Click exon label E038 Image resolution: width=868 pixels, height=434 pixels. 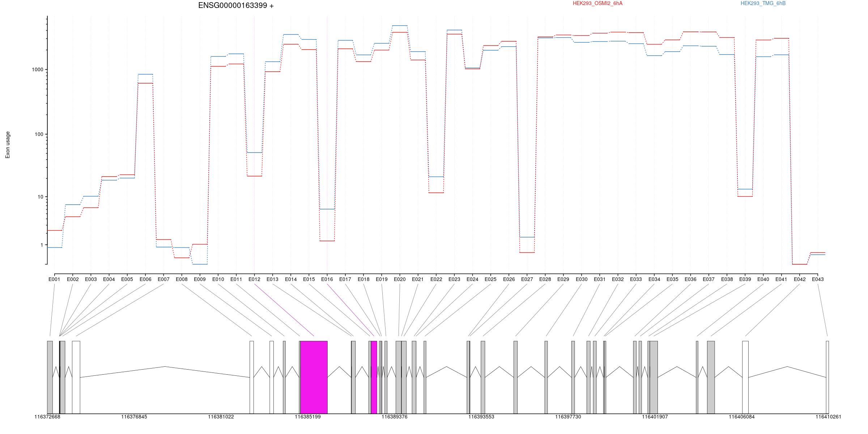(727, 279)
